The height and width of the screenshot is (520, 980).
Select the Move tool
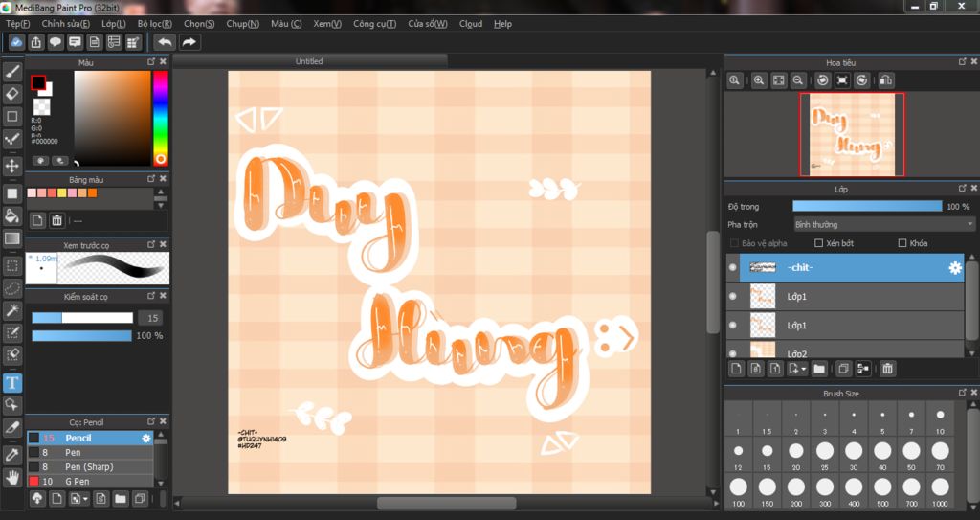11,166
